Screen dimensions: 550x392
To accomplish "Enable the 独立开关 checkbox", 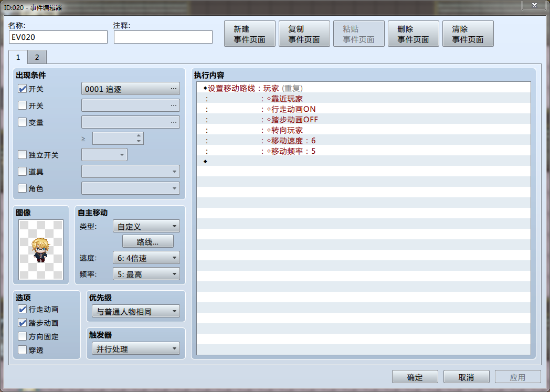I will coord(22,155).
